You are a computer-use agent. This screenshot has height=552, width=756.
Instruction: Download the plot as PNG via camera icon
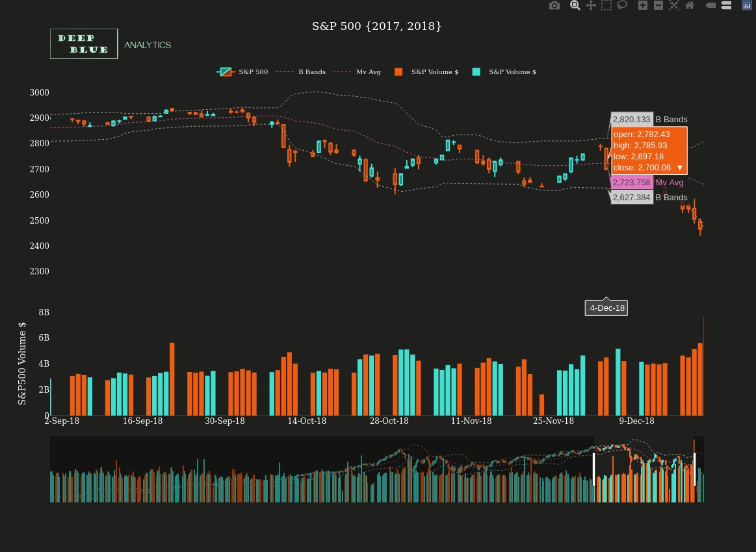click(x=554, y=5)
